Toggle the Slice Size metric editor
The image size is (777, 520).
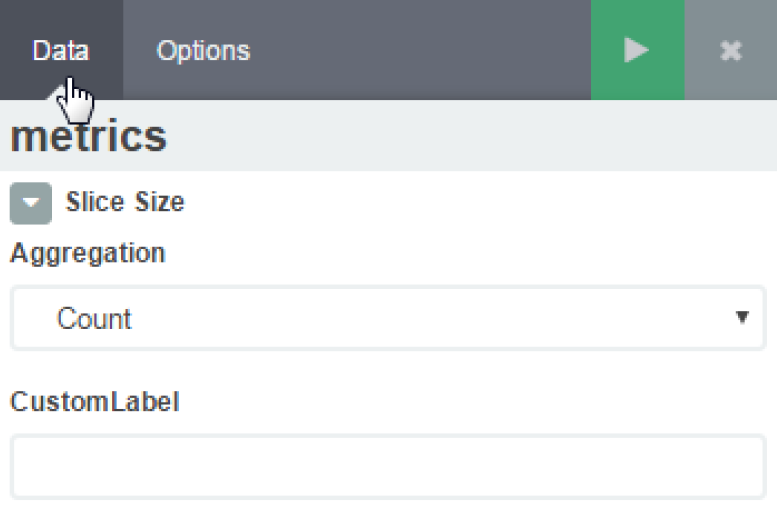(30, 203)
